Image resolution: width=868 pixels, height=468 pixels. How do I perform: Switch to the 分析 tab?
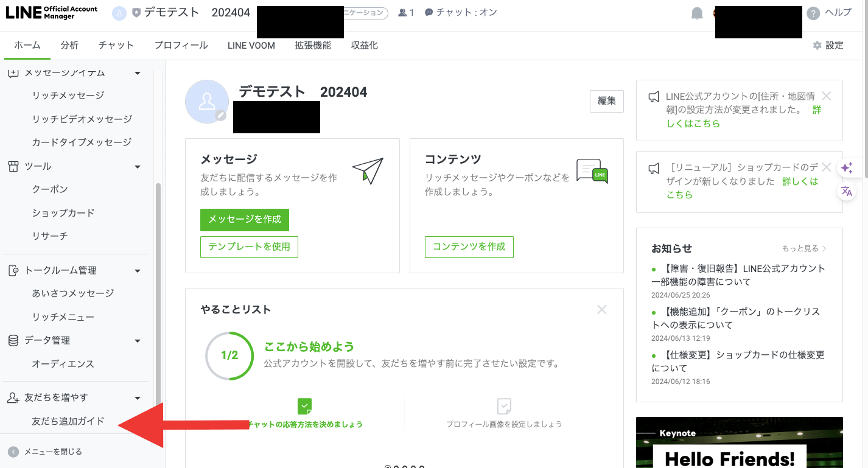69,46
